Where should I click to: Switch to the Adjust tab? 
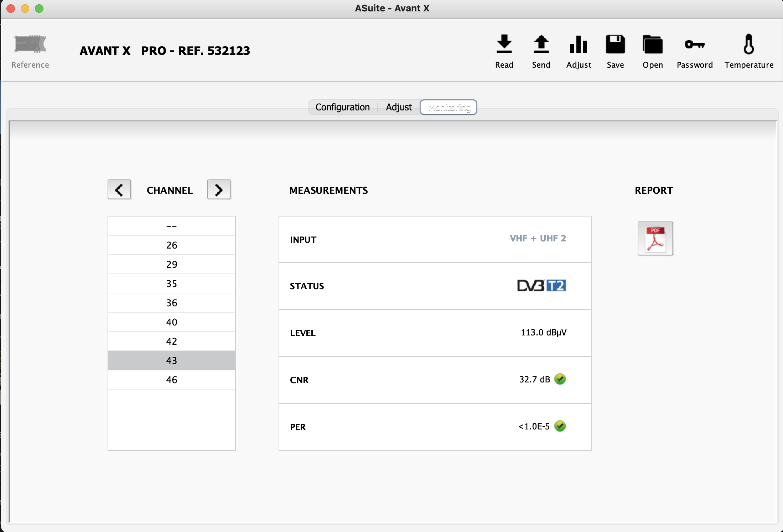click(x=399, y=107)
